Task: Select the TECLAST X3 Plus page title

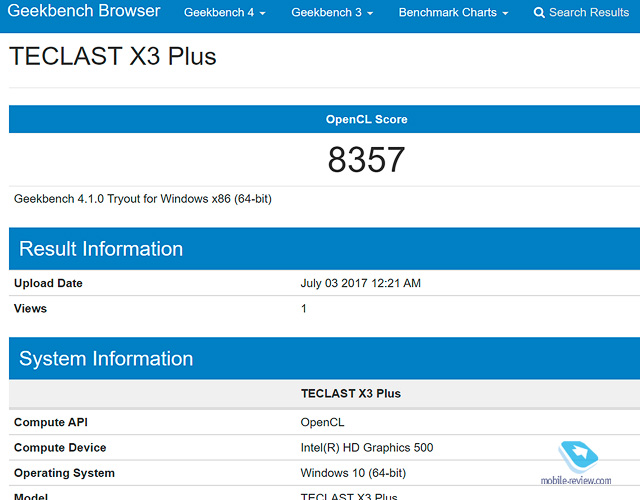Action: click(113, 56)
